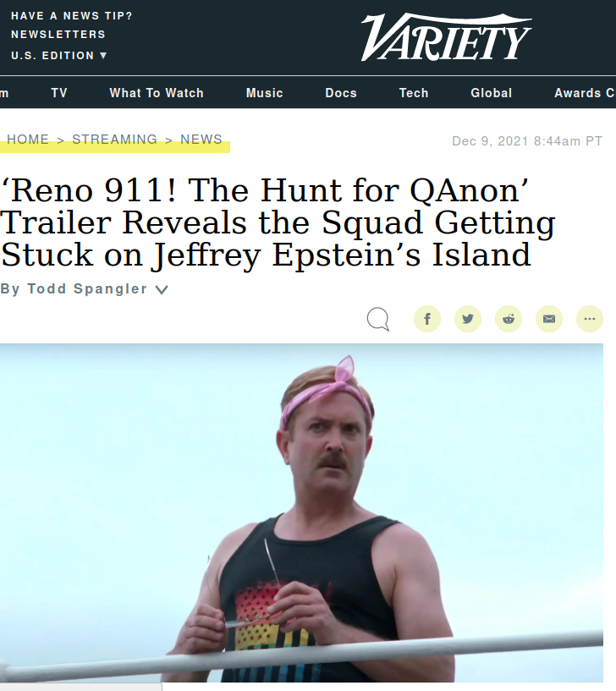
Task: Expand the U.S. Edition dropdown
Action: click(59, 56)
